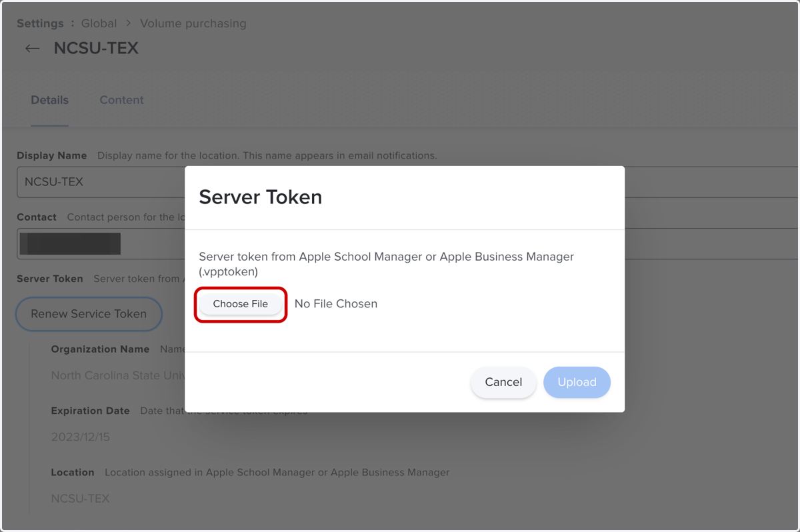The height and width of the screenshot is (532, 800).
Task: Click the Upload button
Action: tap(577, 382)
